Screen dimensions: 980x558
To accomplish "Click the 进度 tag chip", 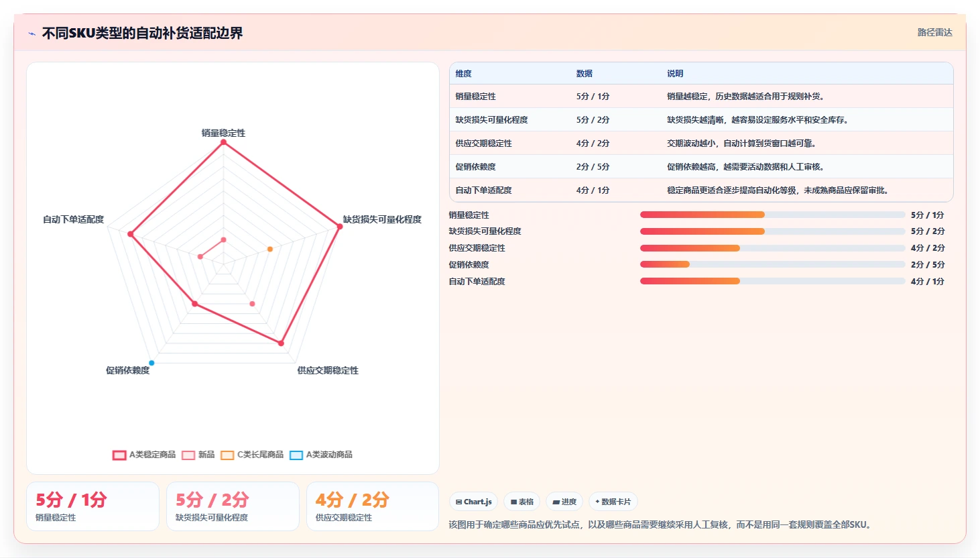I will coord(564,502).
